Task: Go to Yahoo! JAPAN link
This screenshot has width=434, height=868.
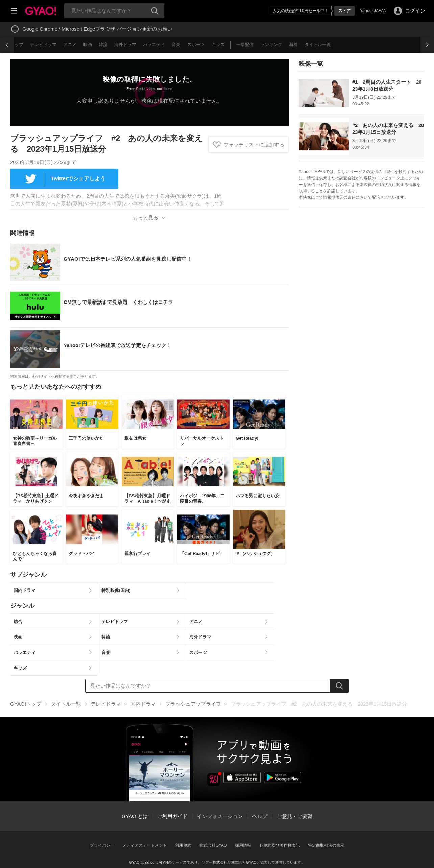Action: (x=373, y=11)
